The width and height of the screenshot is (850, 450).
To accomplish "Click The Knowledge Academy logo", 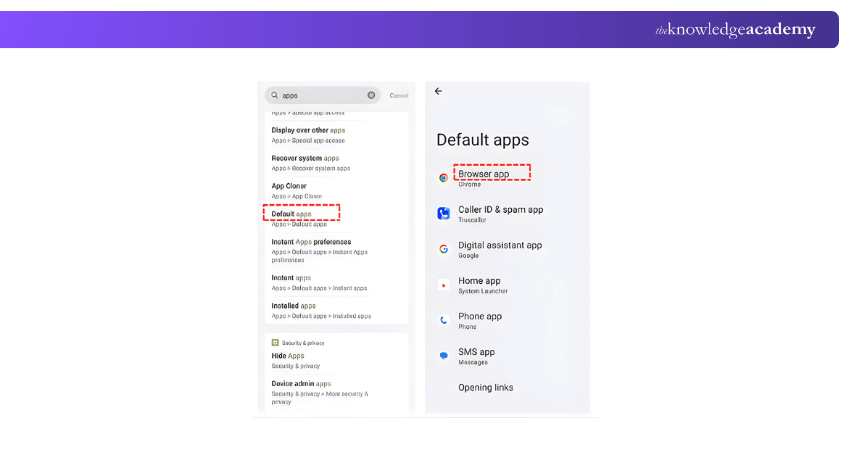I will click(735, 29).
